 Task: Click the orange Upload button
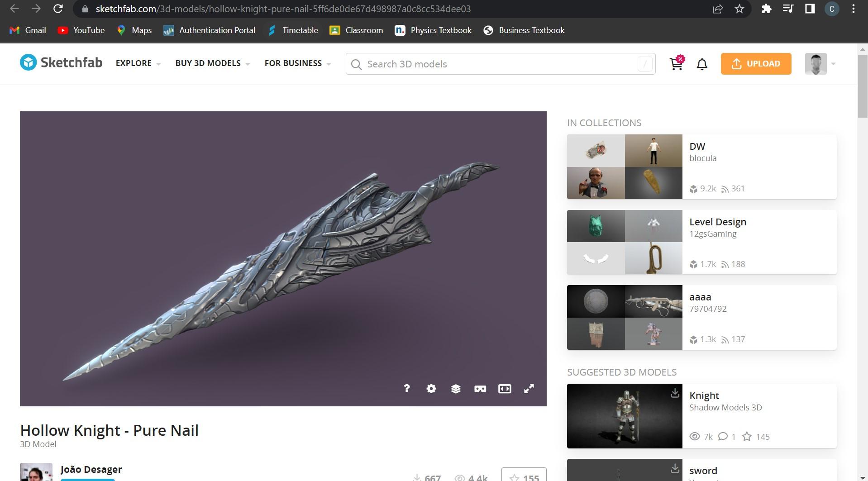755,63
